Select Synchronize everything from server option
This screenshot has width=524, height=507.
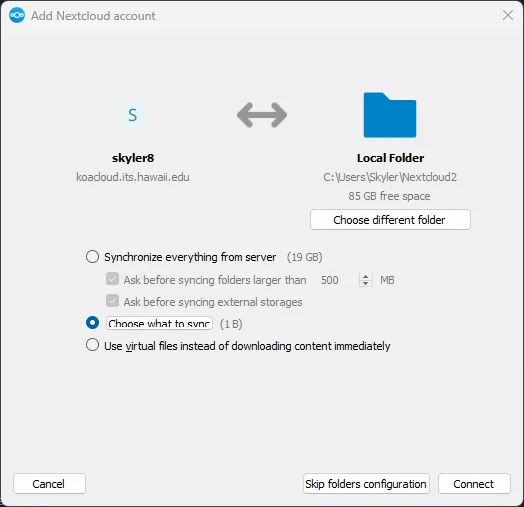pyautogui.click(x=92, y=257)
